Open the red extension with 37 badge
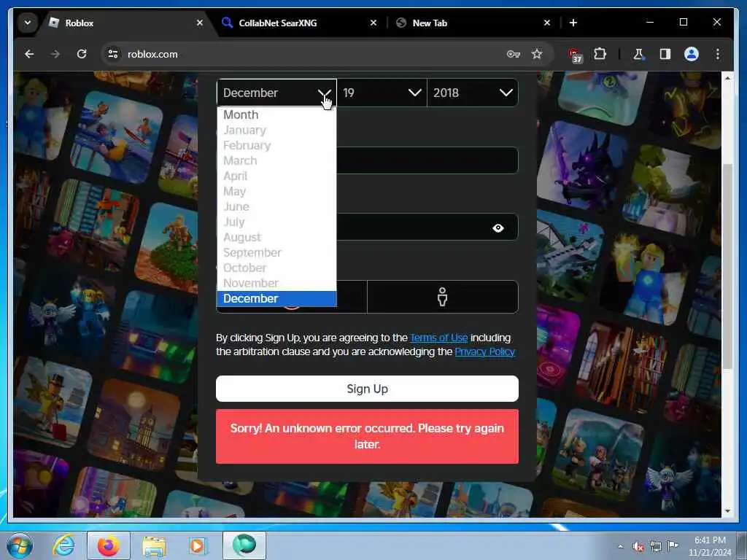 tap(575, 55)
